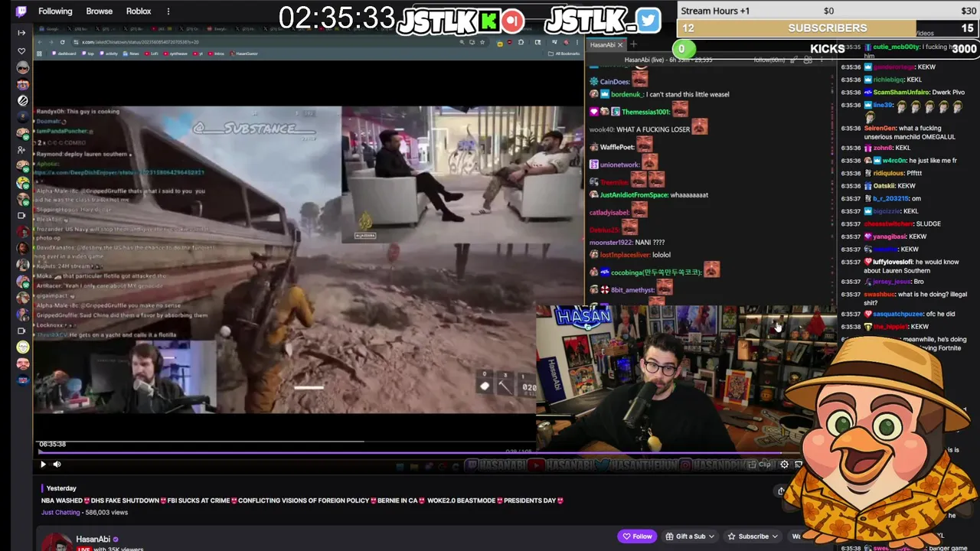
Task: Click embedded browser reload button
Action: [x=63, y=42]
